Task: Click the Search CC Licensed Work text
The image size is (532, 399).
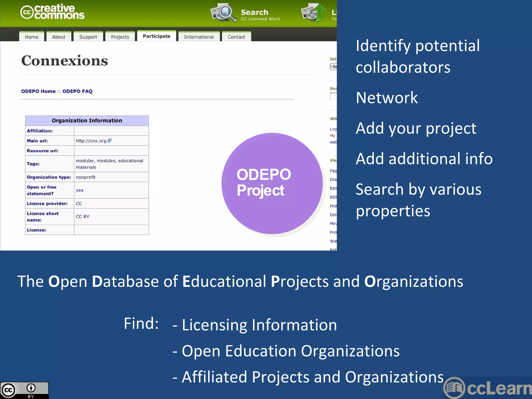Action: coord(260,15)
